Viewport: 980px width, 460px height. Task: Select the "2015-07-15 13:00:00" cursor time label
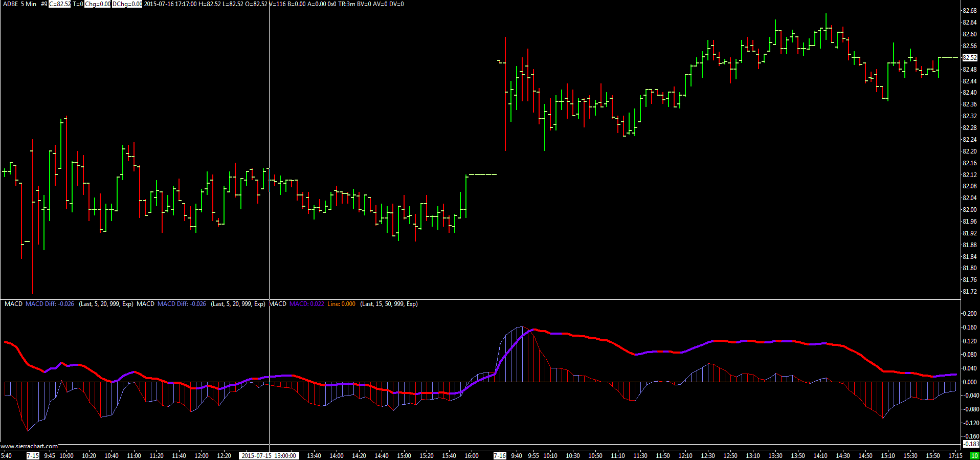(269, 456)
